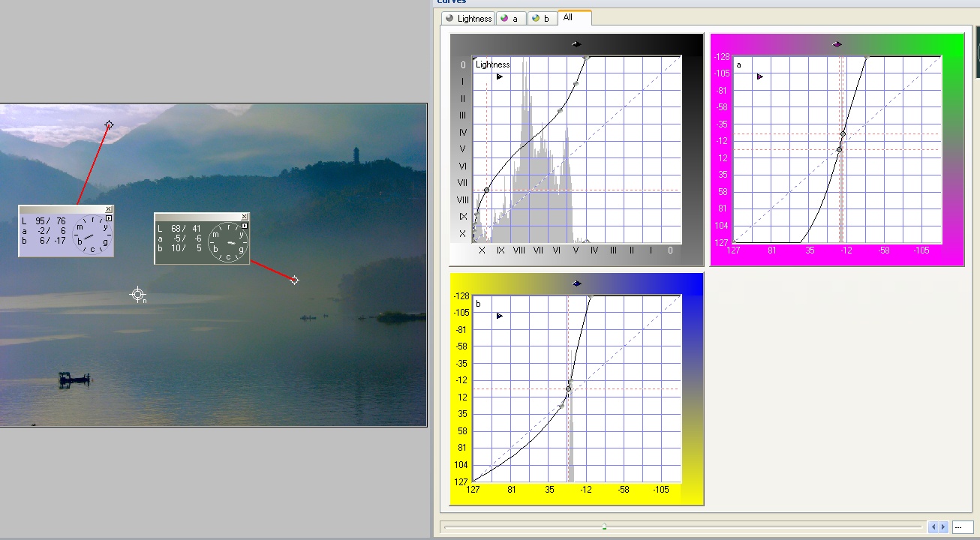Click the 'L 68/ 41' readout
This screenshot has width=980, height=540.
tap(179, 229)
